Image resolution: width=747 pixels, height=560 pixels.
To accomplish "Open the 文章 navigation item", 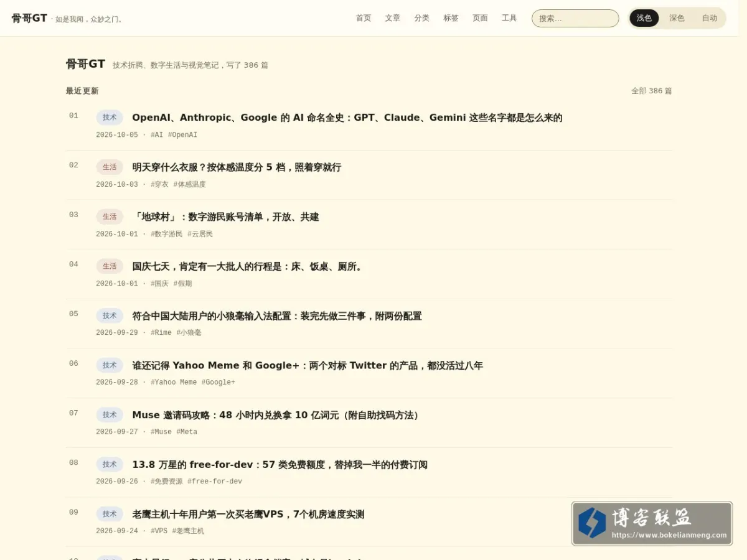I will tap(393, 18).
